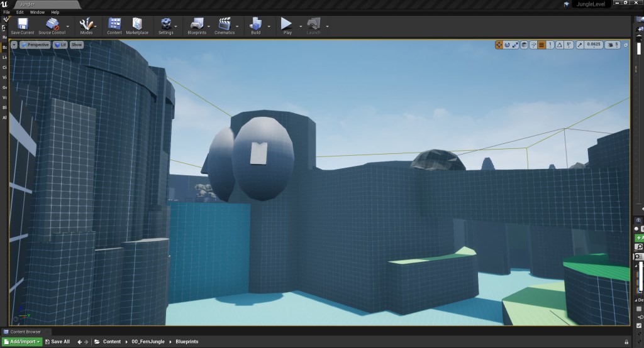
Task: Open the Content browser icon in toolbar
Action: pyautogui.click(x=114, y=24)
